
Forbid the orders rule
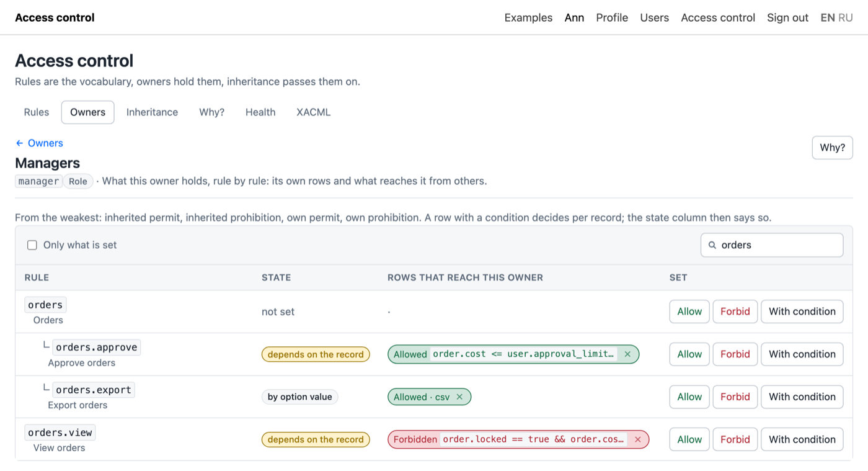(735, 312)
